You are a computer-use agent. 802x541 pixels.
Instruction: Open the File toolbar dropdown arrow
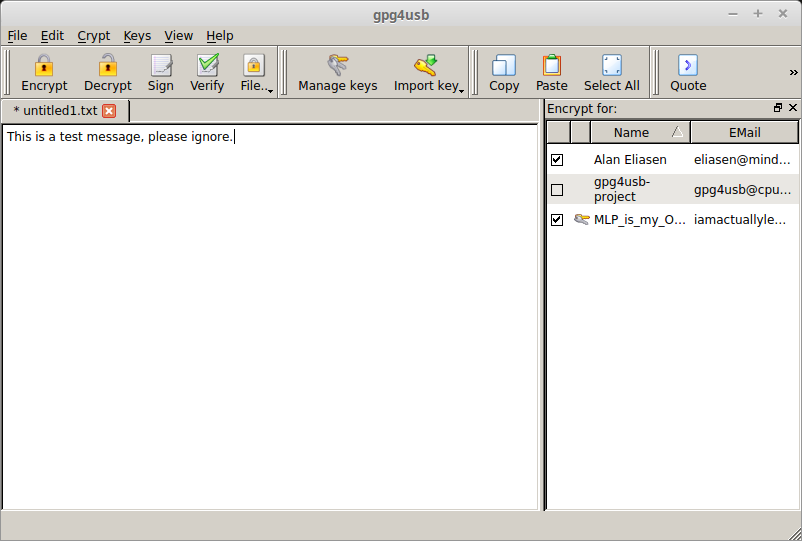tap(271, 91)
